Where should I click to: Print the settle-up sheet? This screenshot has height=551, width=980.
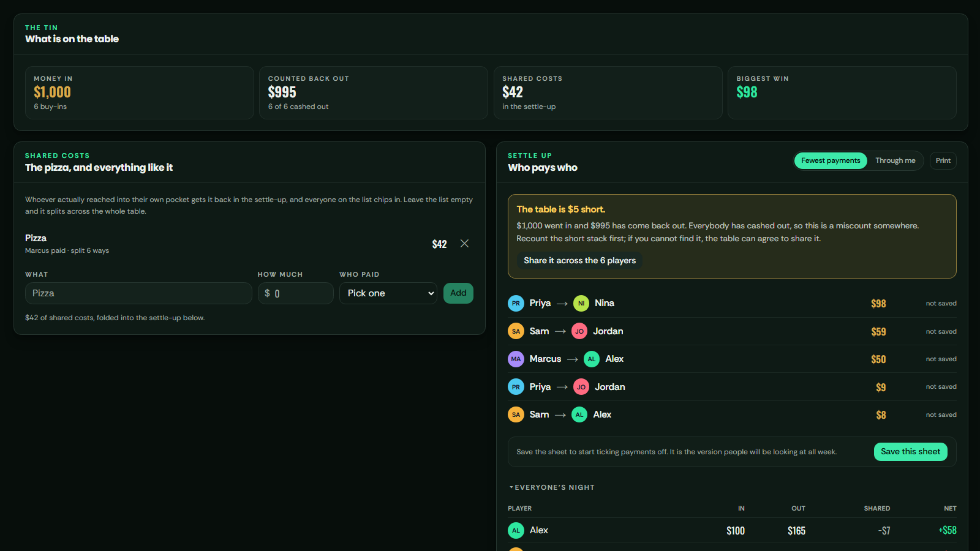coord(943,160)
